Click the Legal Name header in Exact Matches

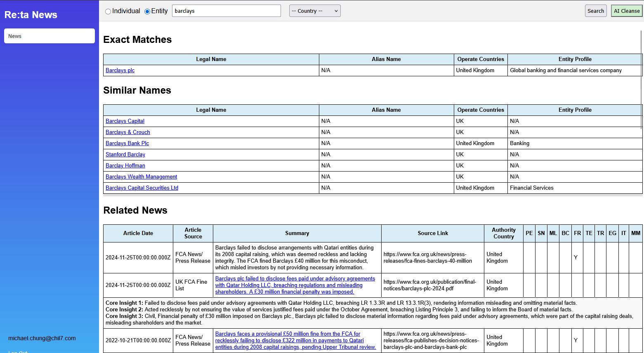(211, 59)
